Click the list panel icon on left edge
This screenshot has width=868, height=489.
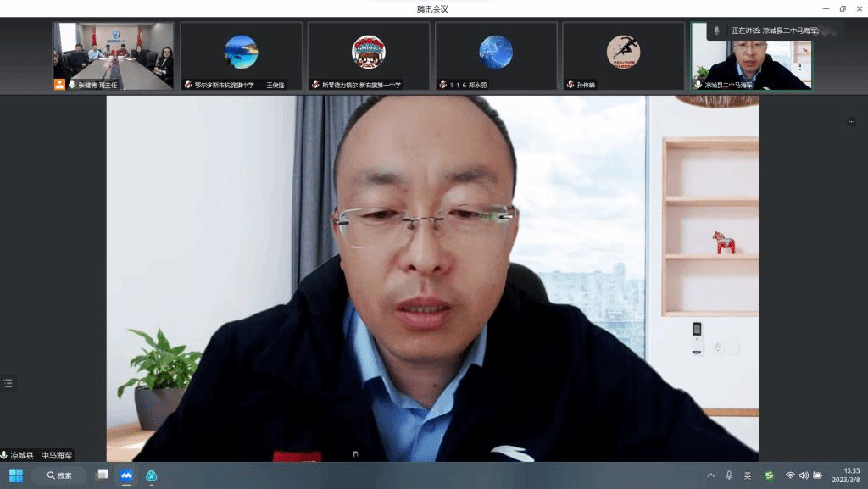pos(8,383)
